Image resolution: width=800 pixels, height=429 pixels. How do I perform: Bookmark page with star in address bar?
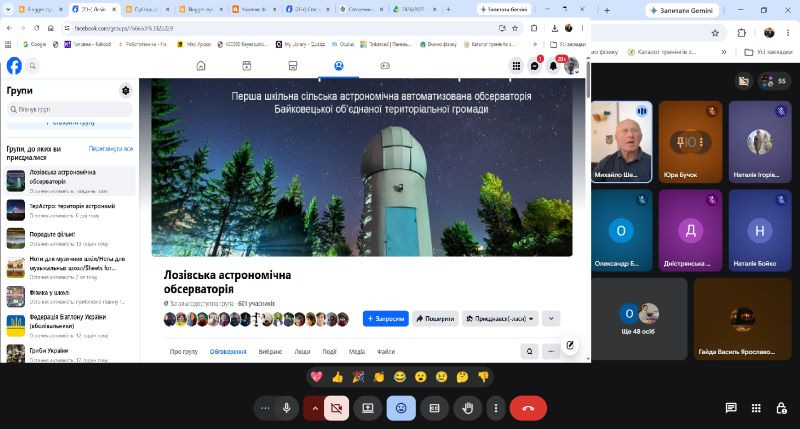(515, 29)
